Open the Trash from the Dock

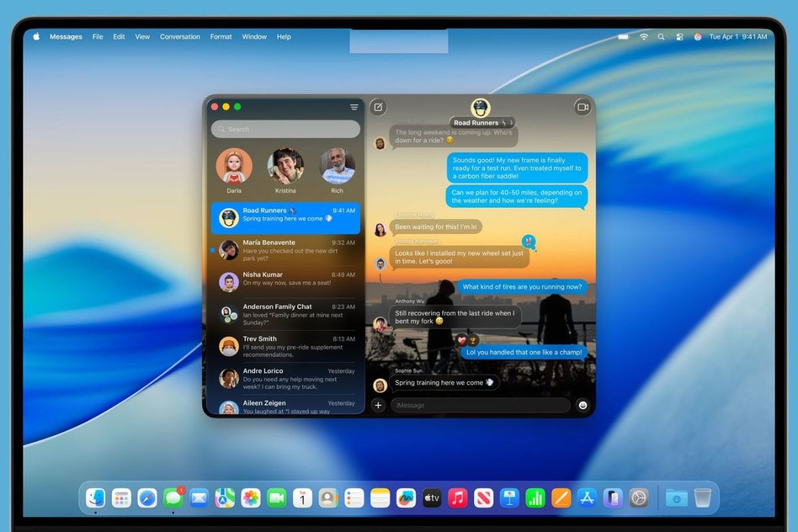coord(703,497)
